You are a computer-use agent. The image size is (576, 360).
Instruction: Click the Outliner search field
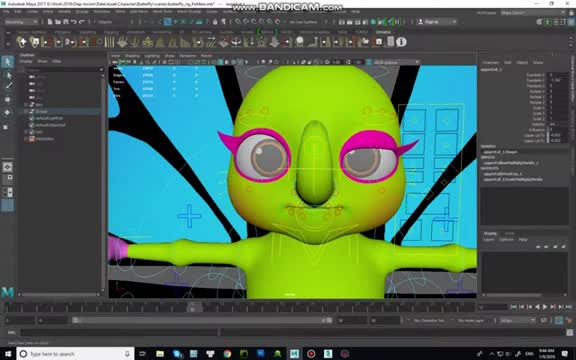click(x=62, y=69)
